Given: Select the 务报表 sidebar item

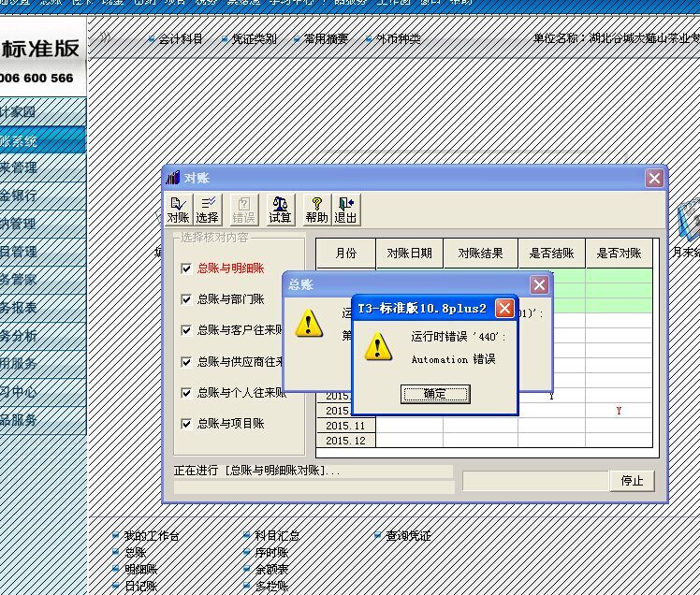Looking at the screenshot, I should click(x=43, y=308).
